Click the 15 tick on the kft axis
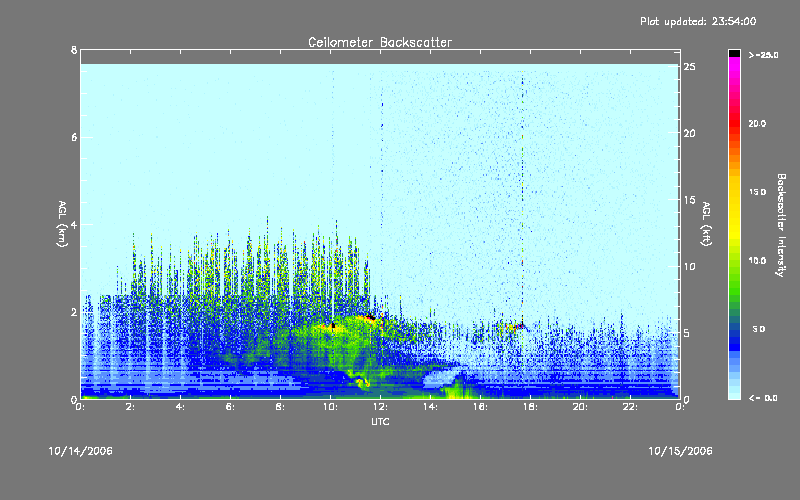The height and width of the screenshot is (500, 800). click(690, 200)
